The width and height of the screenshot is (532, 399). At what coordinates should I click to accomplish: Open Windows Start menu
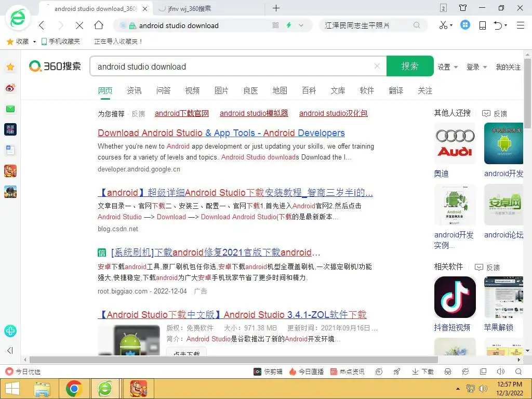[12, 389]
